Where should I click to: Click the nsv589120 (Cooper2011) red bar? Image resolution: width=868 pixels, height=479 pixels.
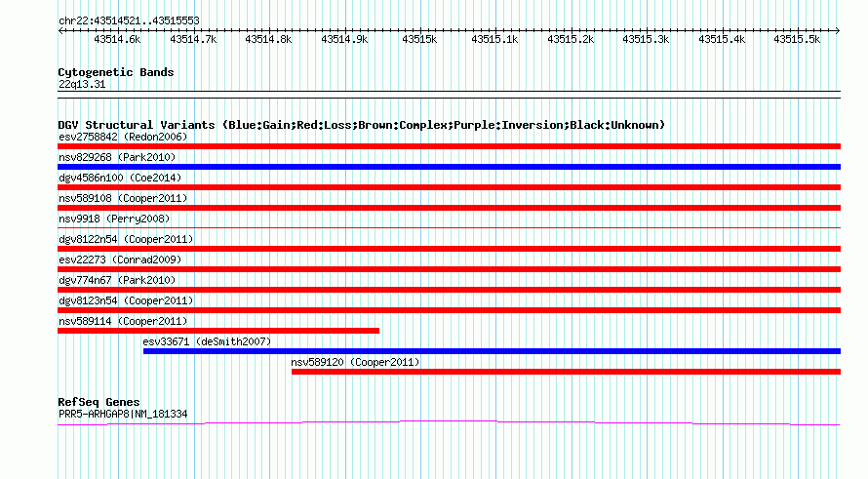(x=566, y=372)
